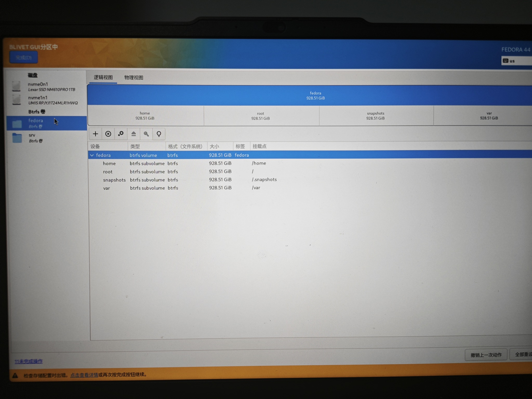
Task: Click the 大小 column header
Action: coord(220,146)
